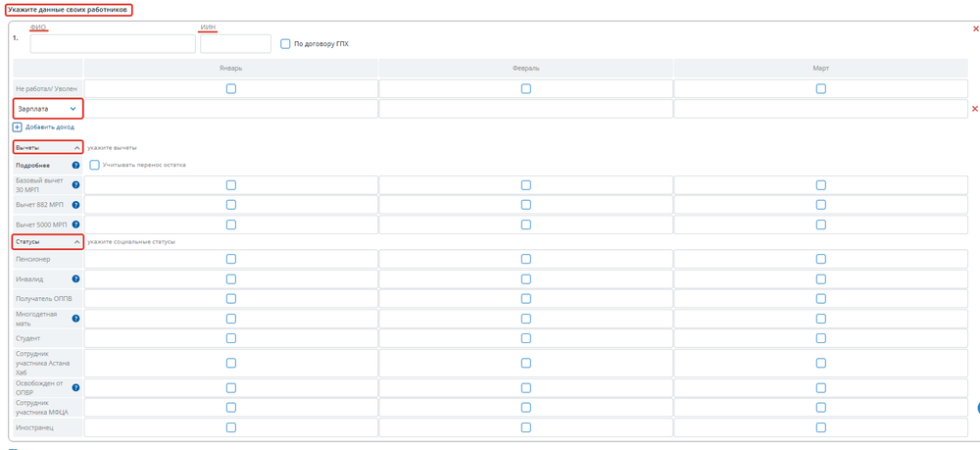Check Не работал/Уволен for Февраль
This screenshot has width=980, height=450.
point(526,89)
